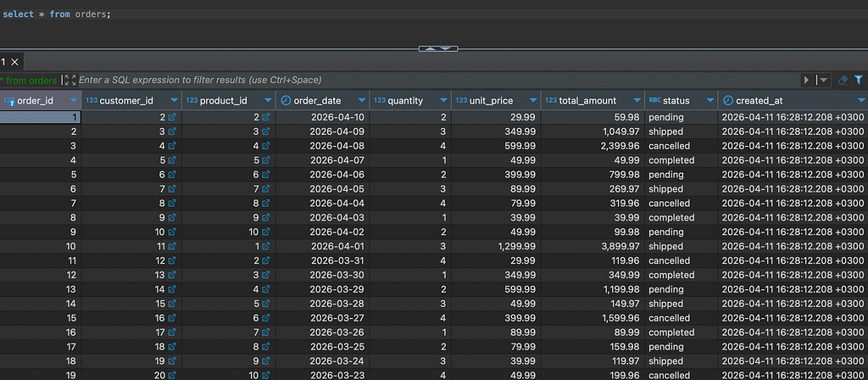The image size is (868, 380).
Task: Open the order_date column dropdown arrow
Action: tap(362, 101)
